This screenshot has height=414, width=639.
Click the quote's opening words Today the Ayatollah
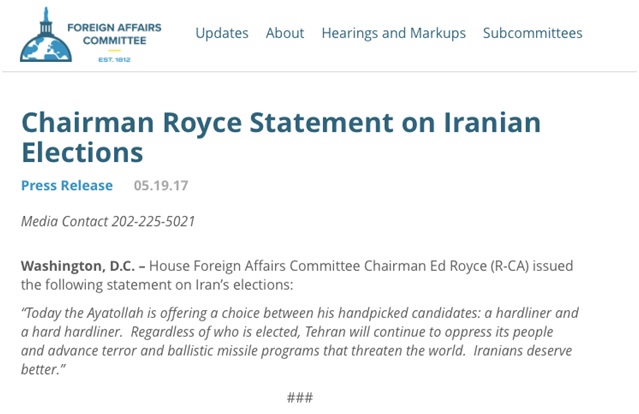(85, 313)
